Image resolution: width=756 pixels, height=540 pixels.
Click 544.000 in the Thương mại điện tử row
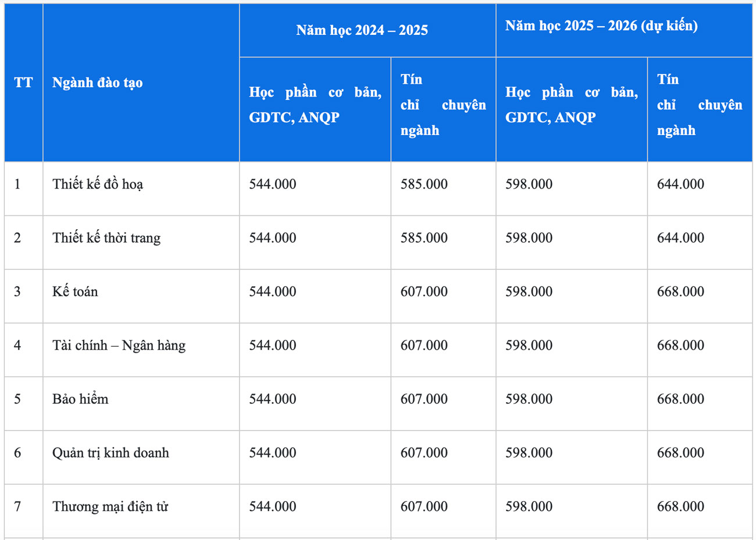click(273, 507)
